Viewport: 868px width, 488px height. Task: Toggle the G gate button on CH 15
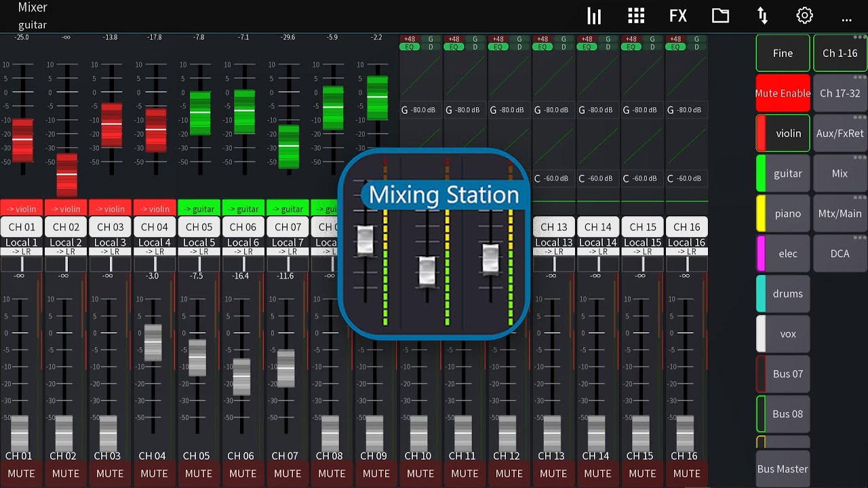point(652,39)
